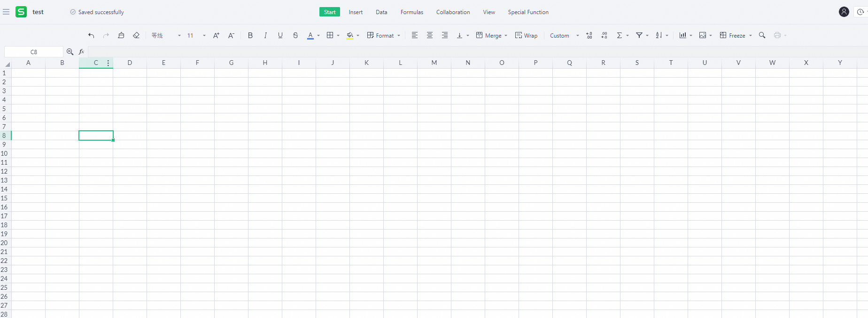Screen dimensions: 868x318
Task: Toggle Wrap text
Action: coord(527,35)
